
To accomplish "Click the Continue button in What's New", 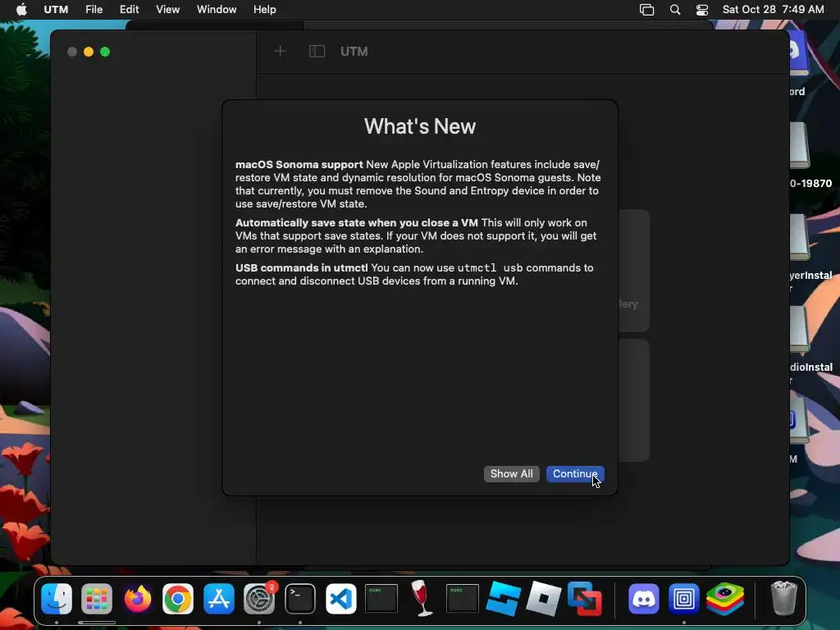I will (x=575, y=473).
